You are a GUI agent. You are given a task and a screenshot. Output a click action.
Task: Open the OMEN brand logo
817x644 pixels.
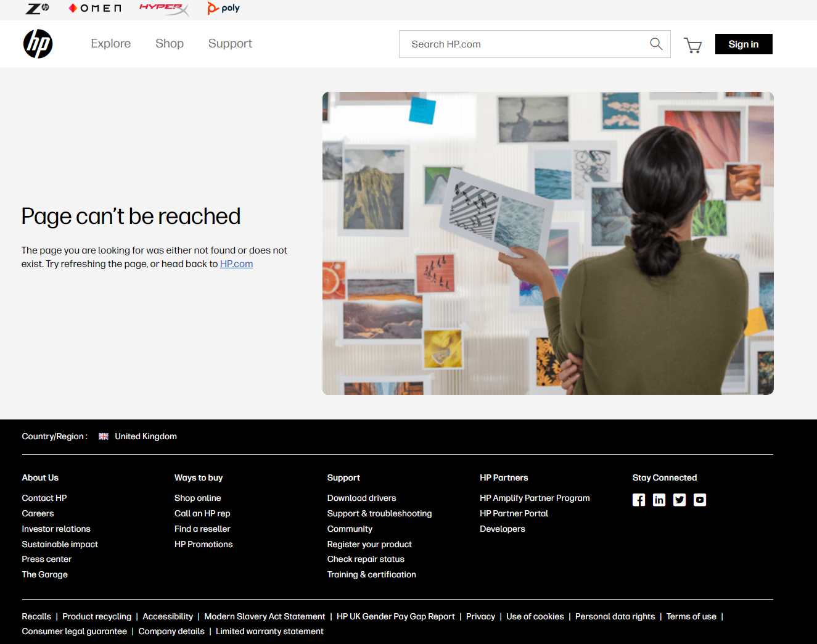pyautogui.click(x=95, y=8)
